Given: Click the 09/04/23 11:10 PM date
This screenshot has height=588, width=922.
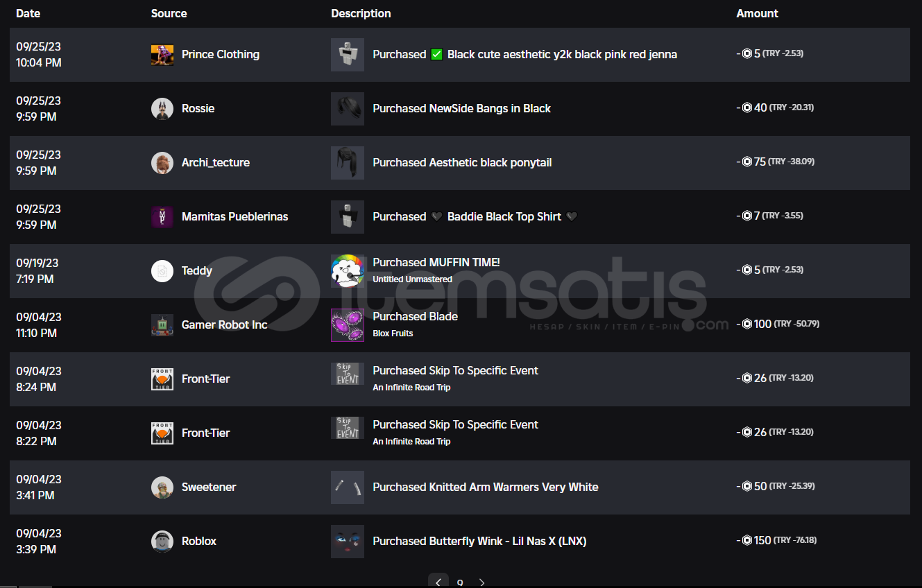Looking at the screenshot, I should point(39,325).
